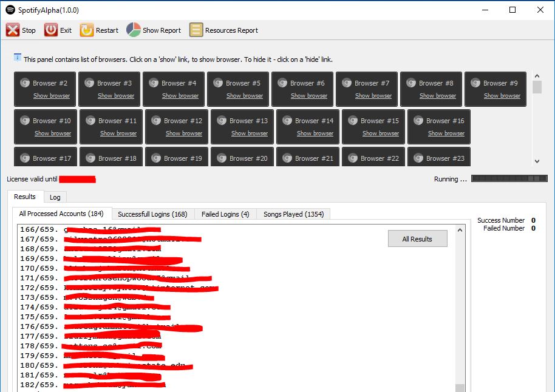Click Show browser link for Browser #16
This screenshot has height=392, width=555.
tap(446, 133)
